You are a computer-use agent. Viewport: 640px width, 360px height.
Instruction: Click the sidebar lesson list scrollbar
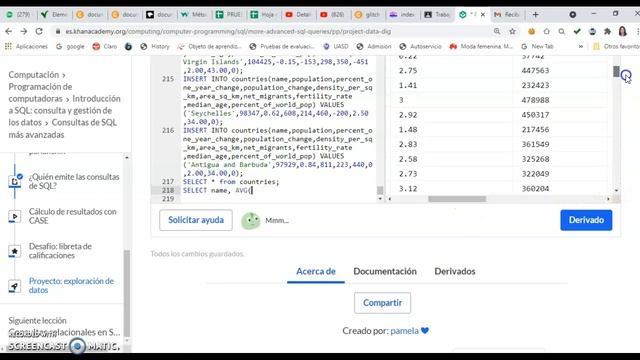pyautogui.click(x=127, y=294)
